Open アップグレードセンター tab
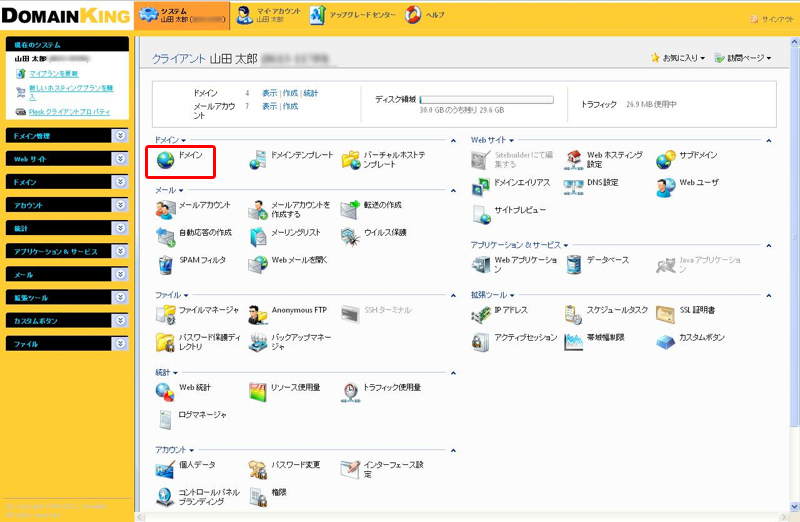The image size is (800, 522). [353, 15]
